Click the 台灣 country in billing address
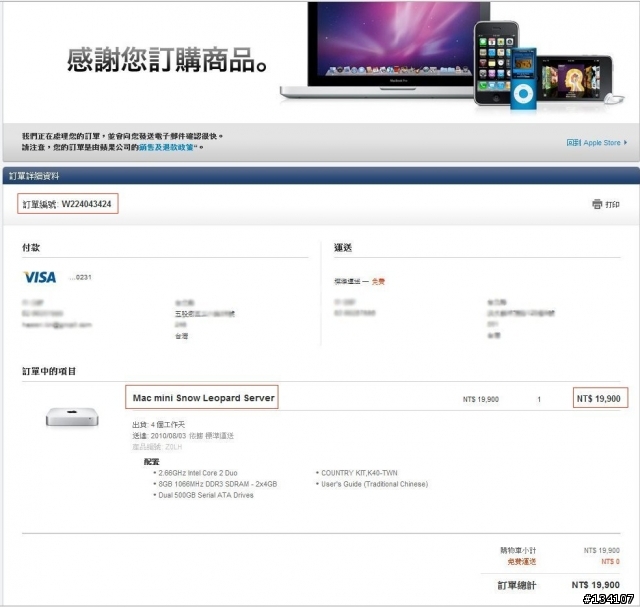The height and width of the screenshot is (607, 640). tap(182, 336)
